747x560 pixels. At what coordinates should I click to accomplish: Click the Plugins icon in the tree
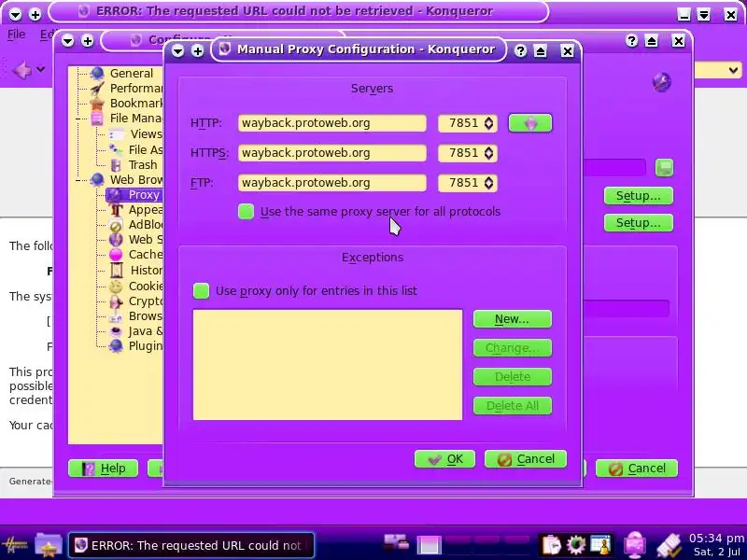point(116,346)
